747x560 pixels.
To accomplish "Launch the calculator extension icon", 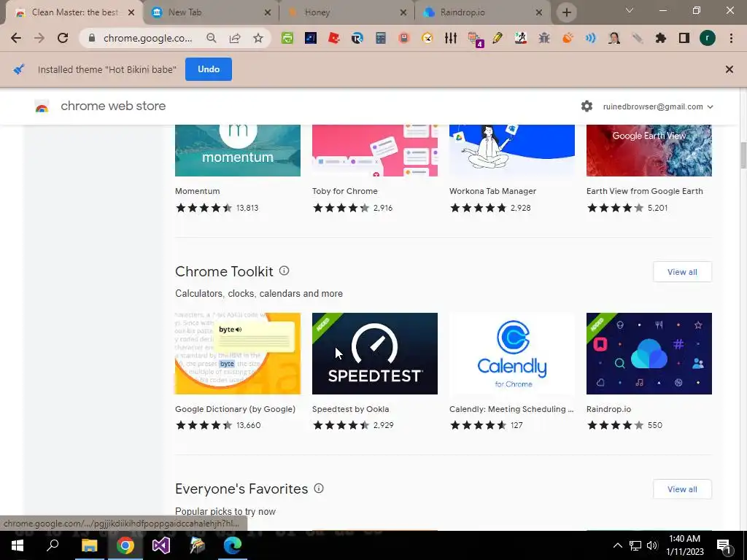I will 381,38.
